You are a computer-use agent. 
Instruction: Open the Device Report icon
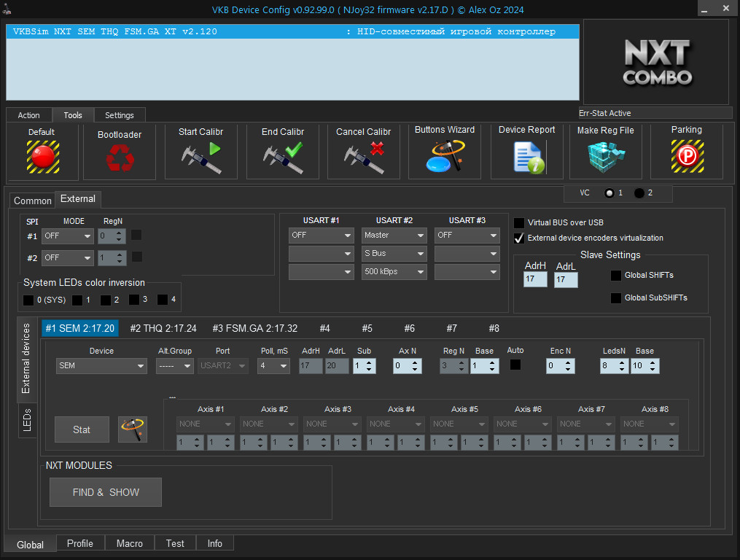(528, 158)
